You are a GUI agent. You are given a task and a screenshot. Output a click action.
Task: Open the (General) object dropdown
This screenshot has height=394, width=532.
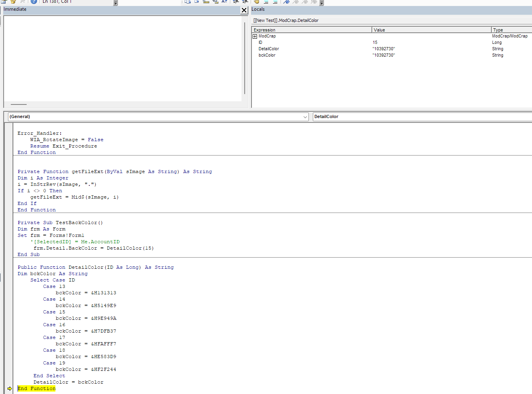305,117
